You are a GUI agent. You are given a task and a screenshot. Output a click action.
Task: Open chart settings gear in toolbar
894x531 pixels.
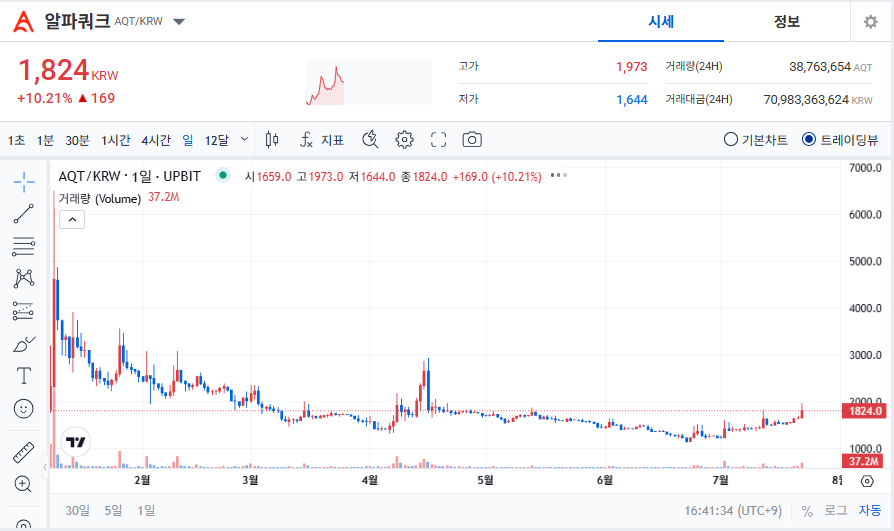(404, 140)
